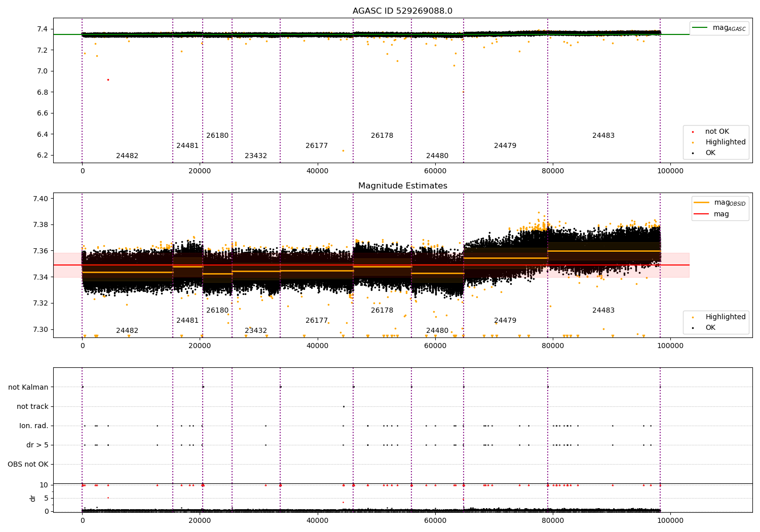The height and width of the screenshot is (532, 760).
Task: Click the 7.34 y-axis tick label
Action: click(41, 277)
